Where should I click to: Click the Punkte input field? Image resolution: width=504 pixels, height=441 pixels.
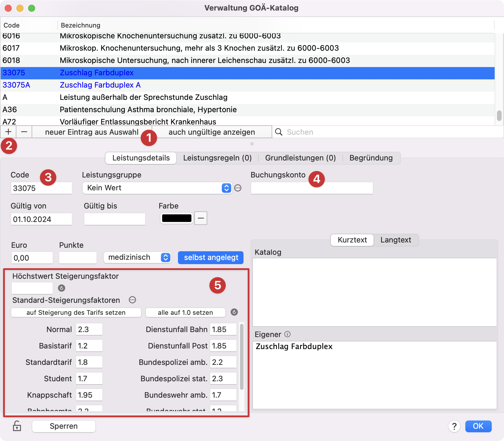pyautogui.click(x=78, y=258)
